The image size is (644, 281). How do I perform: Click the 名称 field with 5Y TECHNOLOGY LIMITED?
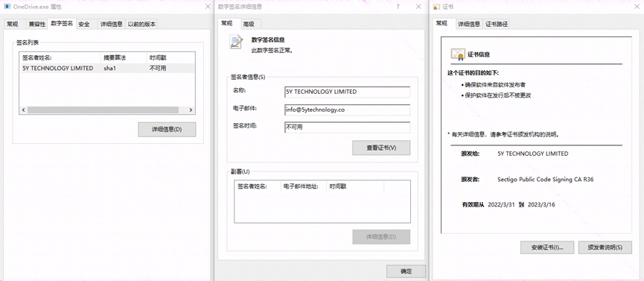pos(348,92)
